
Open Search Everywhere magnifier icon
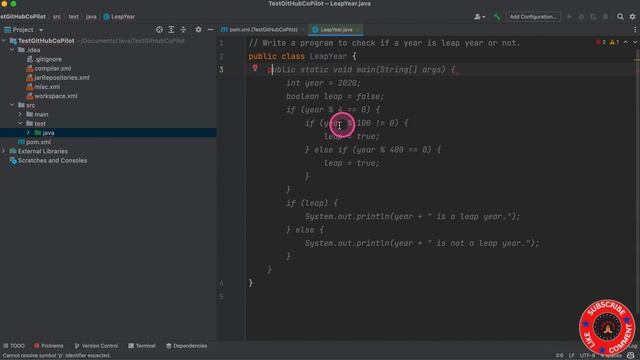[620, 17]
